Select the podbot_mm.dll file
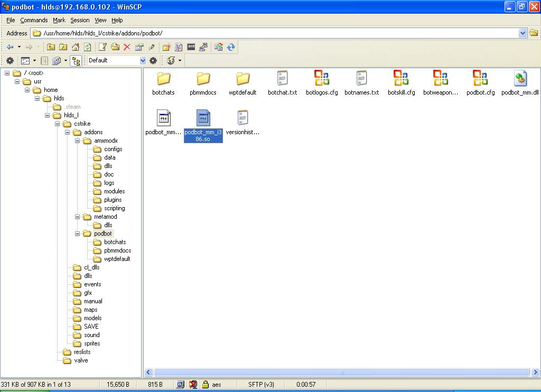This screenshot has width=541, height=392. (x=520, y=83)
